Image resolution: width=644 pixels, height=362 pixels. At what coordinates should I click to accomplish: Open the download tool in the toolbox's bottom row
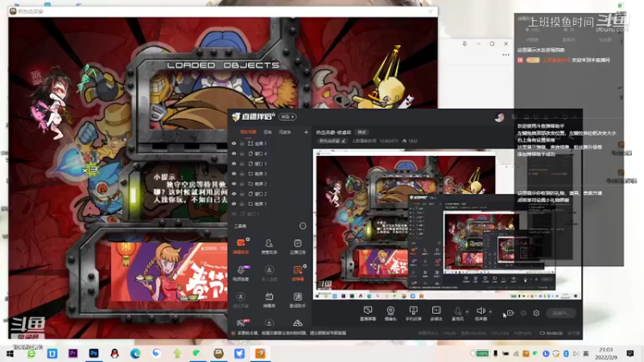point(269,323)
